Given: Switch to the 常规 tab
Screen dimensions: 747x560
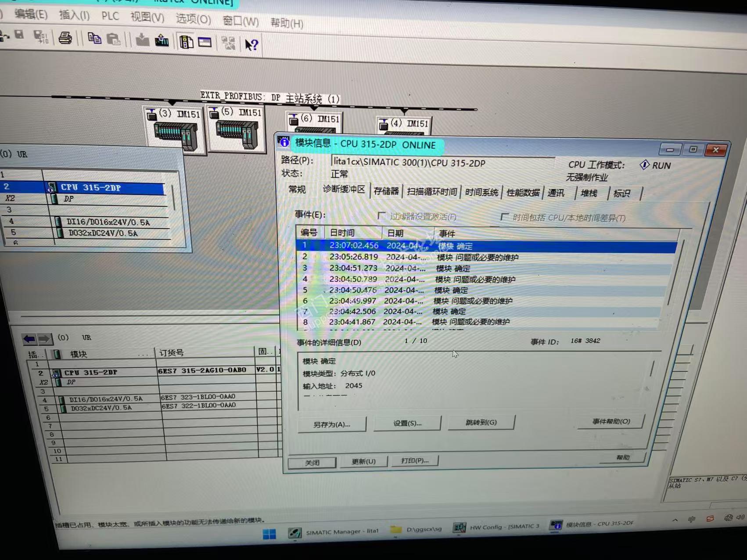Looking at the screenshot, I should coord(297,189).
